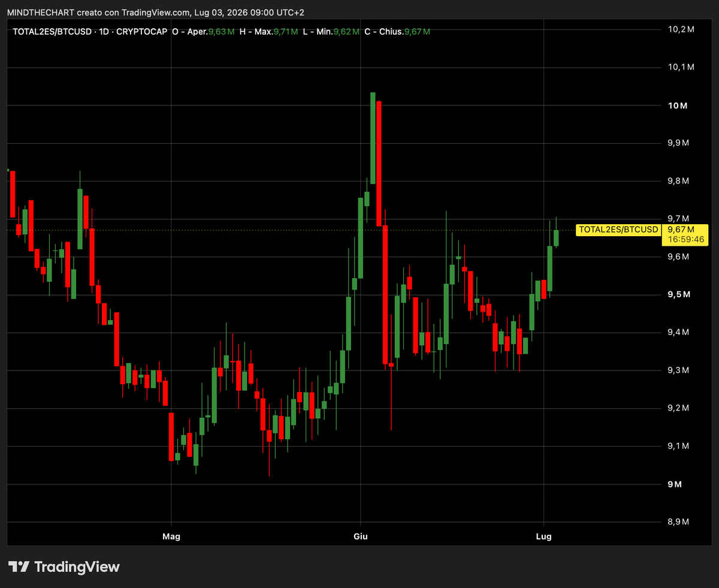Click the 9,2 M price axis label
This screenshot has width=719, height=588.
pyautogui.click(x=678, y=408)
